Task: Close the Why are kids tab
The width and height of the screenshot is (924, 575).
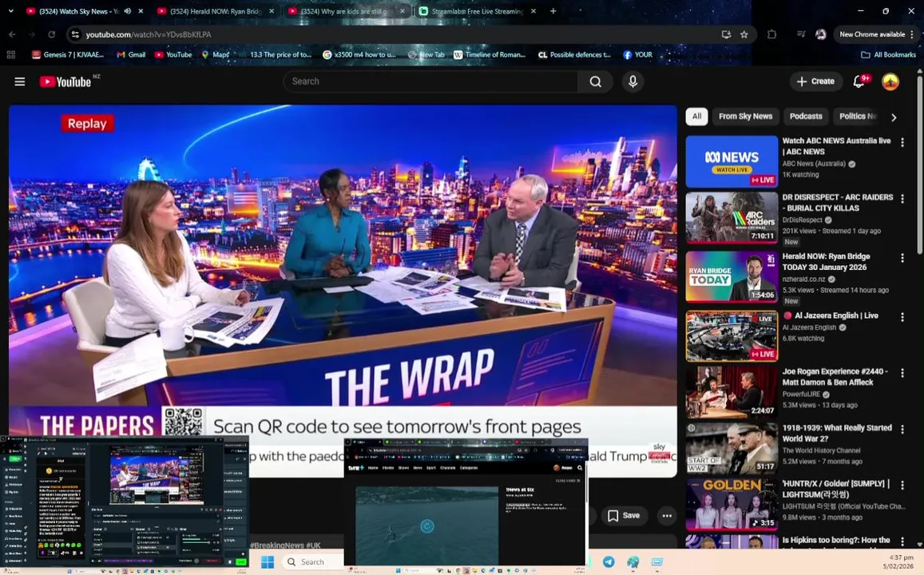Action: [403, 10]
